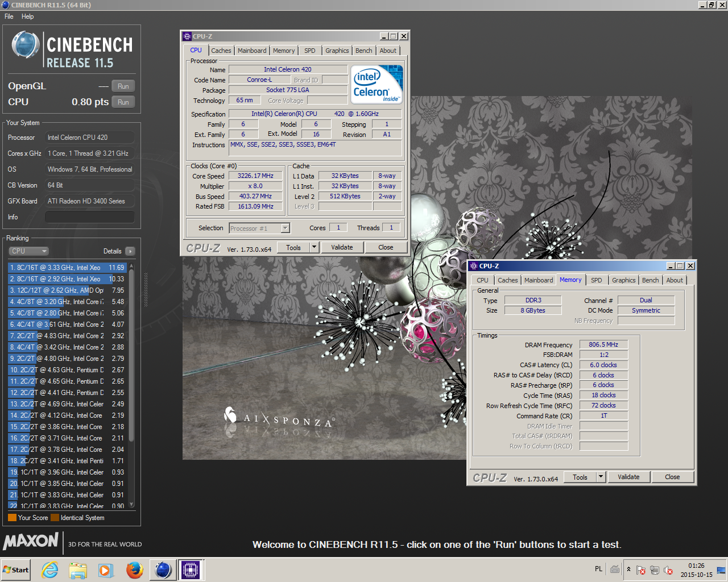This screenshot has height=582, width=728.
Task: Open Bench tab in Memory CPU-Z window
Action: 651,280
